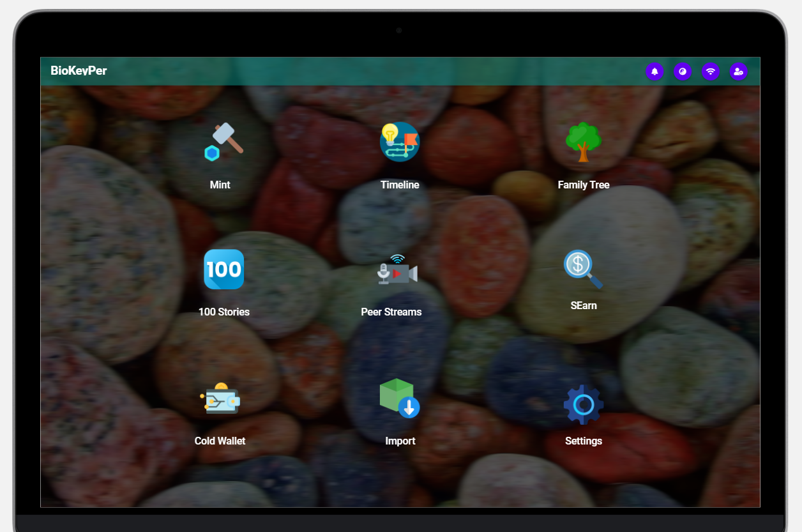Image resolution: width=802 pixels, height=532 pixels.
Task: Click the Wi-Fi status icon
Action: pos(711,72)
